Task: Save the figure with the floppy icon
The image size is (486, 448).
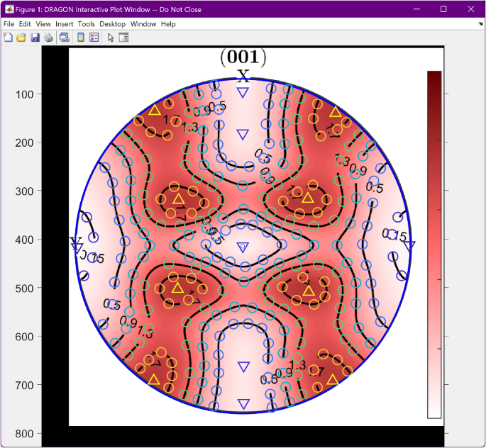Action: (35, 38)
